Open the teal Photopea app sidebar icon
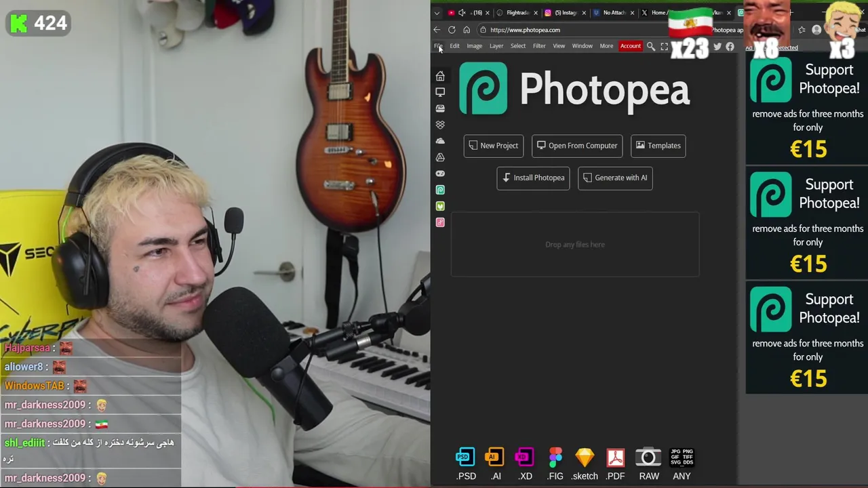Image resolution: width=868 pixels, height=488 pixels. (440, 190)
